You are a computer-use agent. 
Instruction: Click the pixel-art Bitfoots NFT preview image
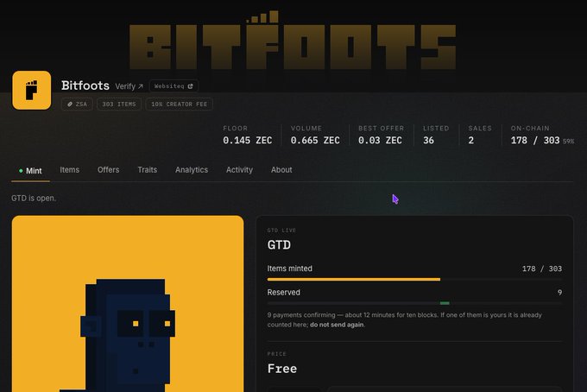pos(128,304)
